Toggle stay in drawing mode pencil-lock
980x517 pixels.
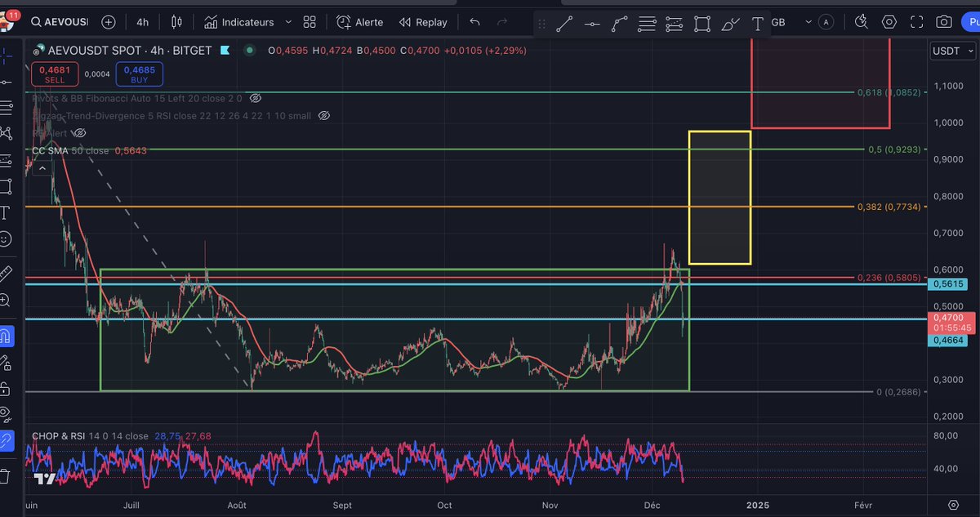pyautogui.click(x=6, y=362)
